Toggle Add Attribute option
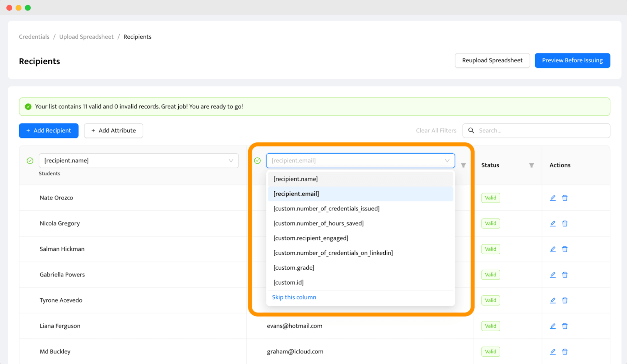Viewport: 627px width, 364px height. pyautogui.click(x=113, y=130)
